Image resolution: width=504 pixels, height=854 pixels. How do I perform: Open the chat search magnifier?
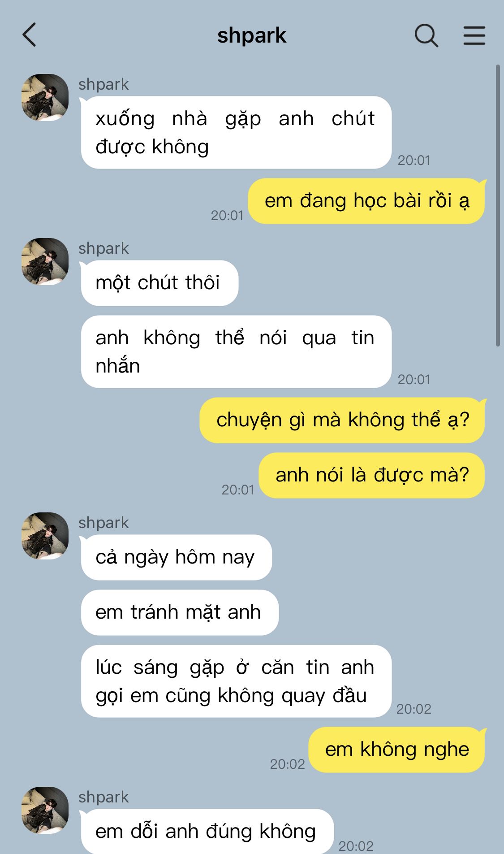pos(426,35)
